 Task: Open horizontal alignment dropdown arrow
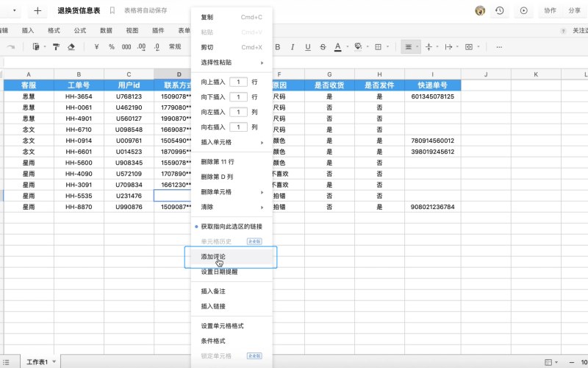click(x=417, y=47)
